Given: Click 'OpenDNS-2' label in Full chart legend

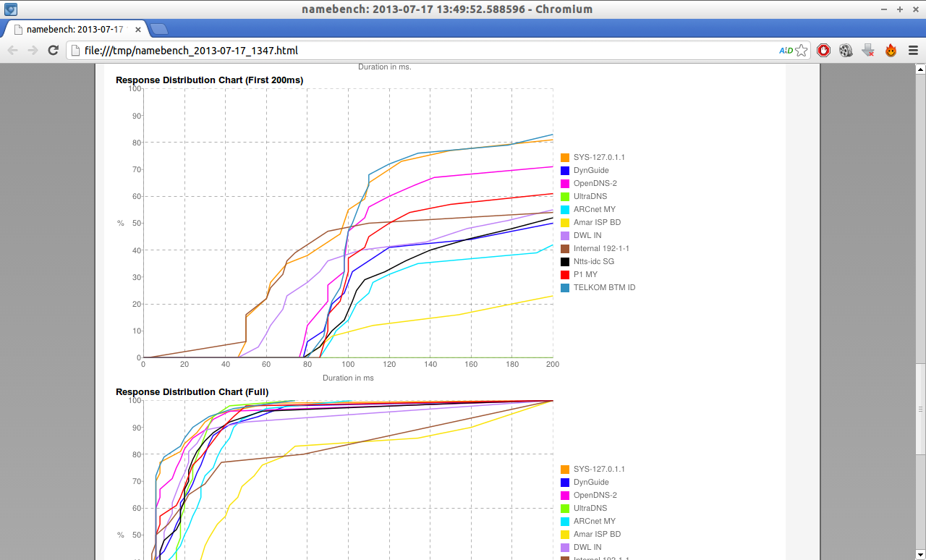Looking at the screenshot, I should coord(595,495).
